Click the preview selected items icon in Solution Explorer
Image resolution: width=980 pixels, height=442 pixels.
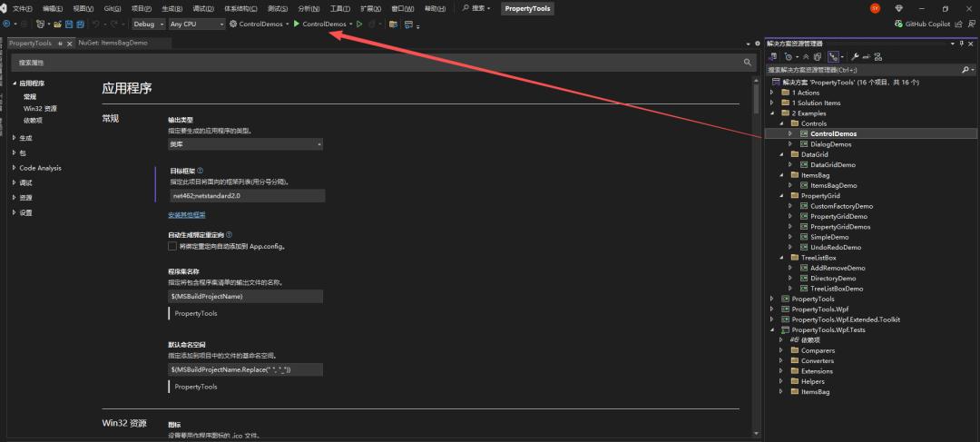click(867, 56)
